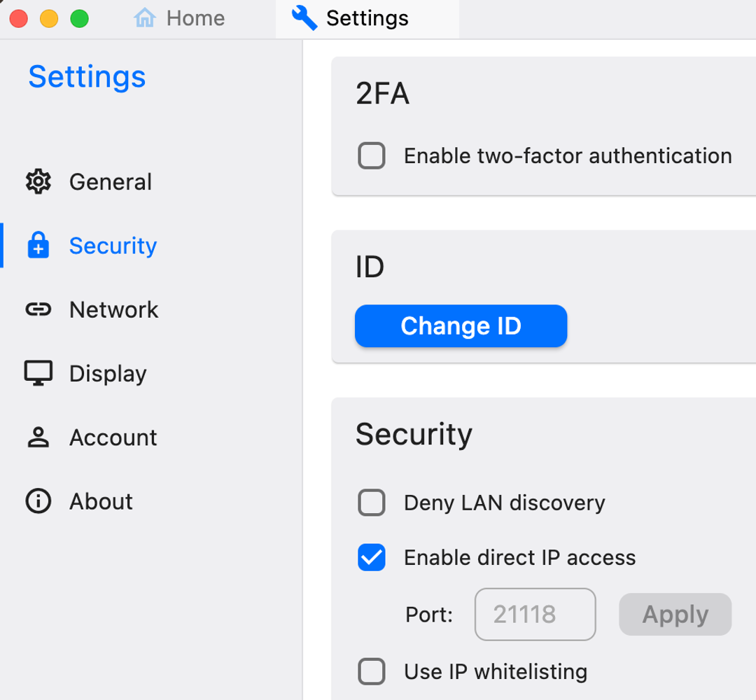Disable direct IP access

[371, 557]
